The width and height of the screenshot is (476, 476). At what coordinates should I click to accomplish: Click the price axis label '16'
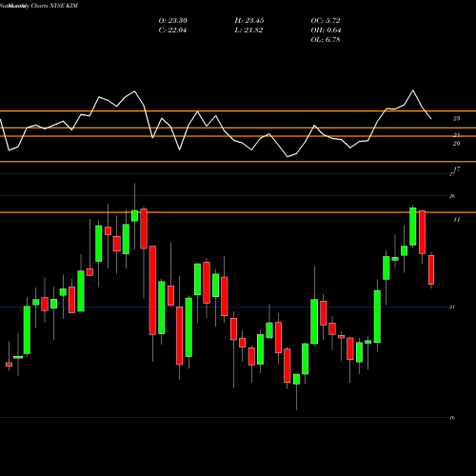coord(452,418)
